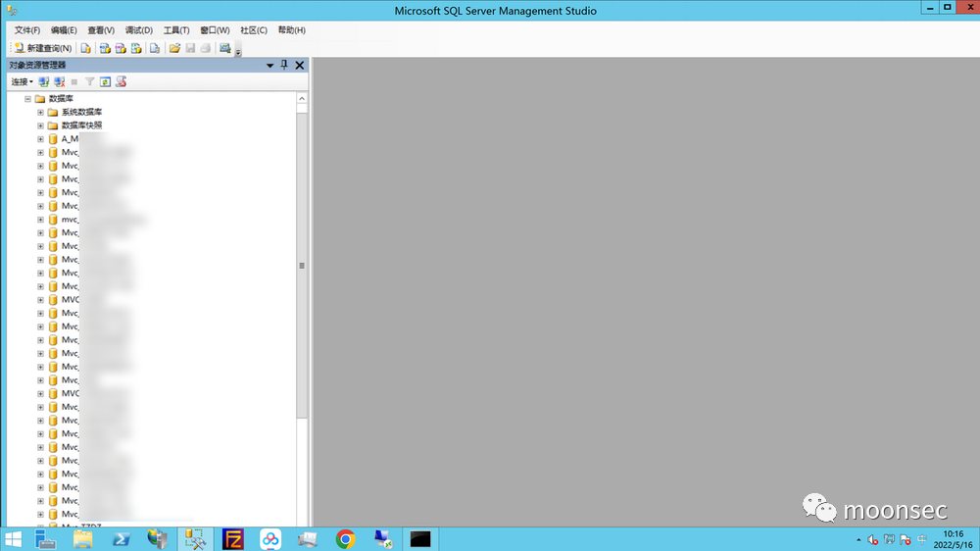The image size is (980, 551).
Task: Click the volume speaker tray icon
Action: [x=872, y=540]
